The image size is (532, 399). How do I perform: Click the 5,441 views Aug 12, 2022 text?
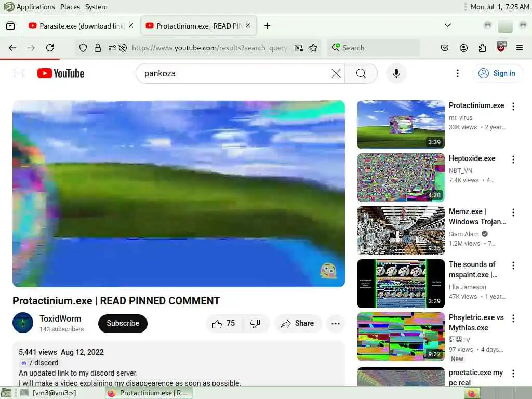[61, 352]
